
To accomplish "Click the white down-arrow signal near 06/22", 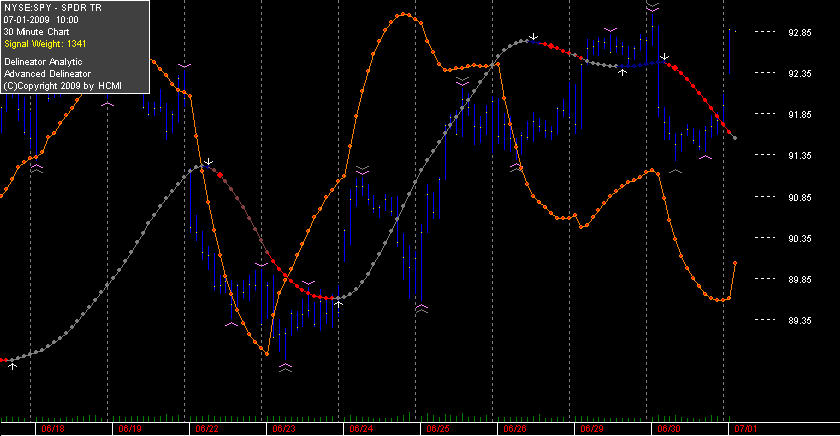I will (209, 161).
